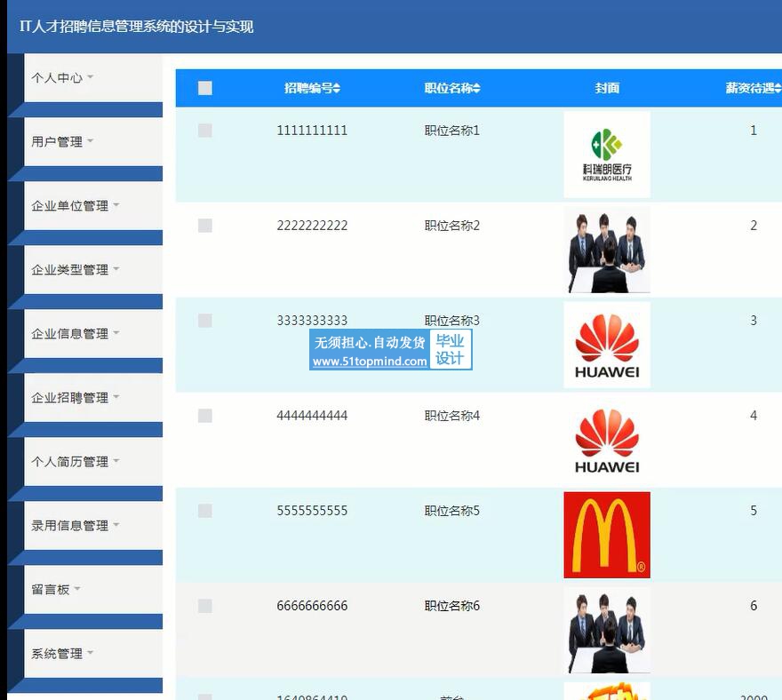Open the Huawei logo cover for 职位名称4

(x=607, y=440)
